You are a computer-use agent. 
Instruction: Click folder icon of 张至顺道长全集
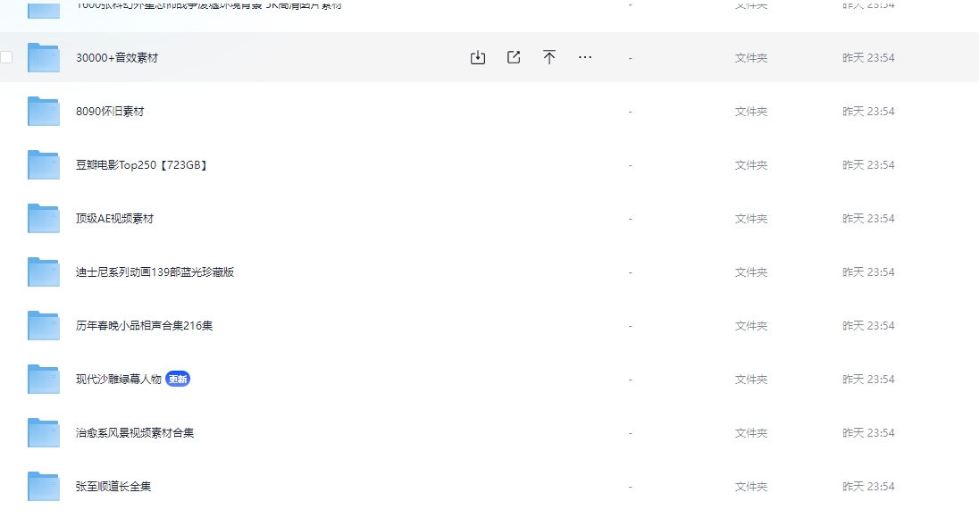click(43, 487)
